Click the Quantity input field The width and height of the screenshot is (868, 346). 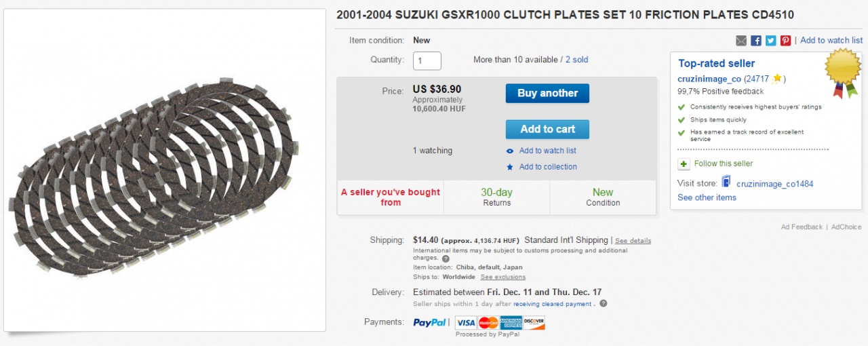[x=427, y=60]
